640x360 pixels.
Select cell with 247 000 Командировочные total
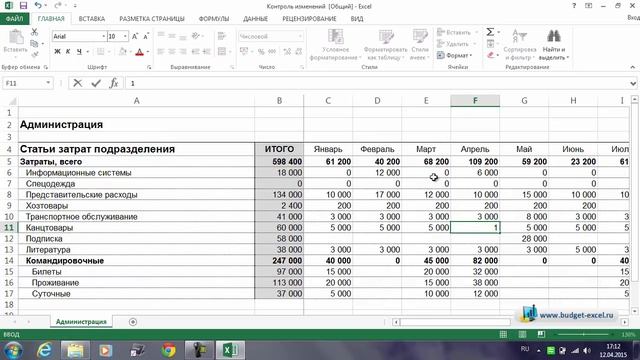tap(279, 260)
